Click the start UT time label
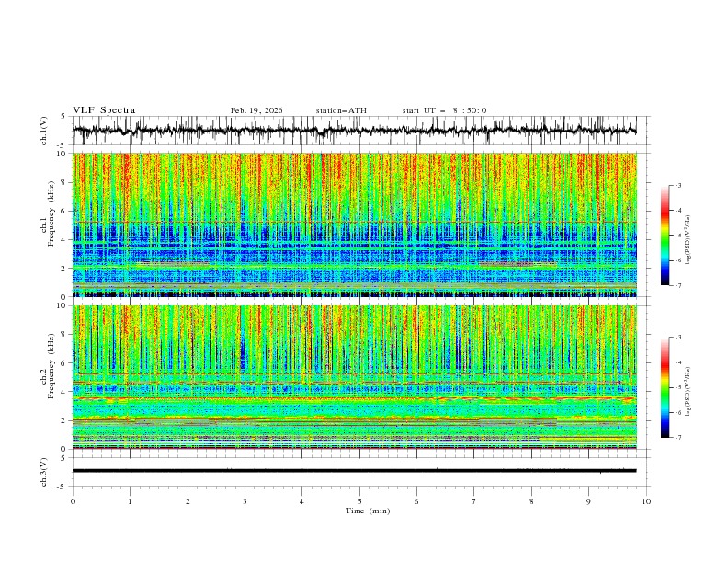 (444, 110)
